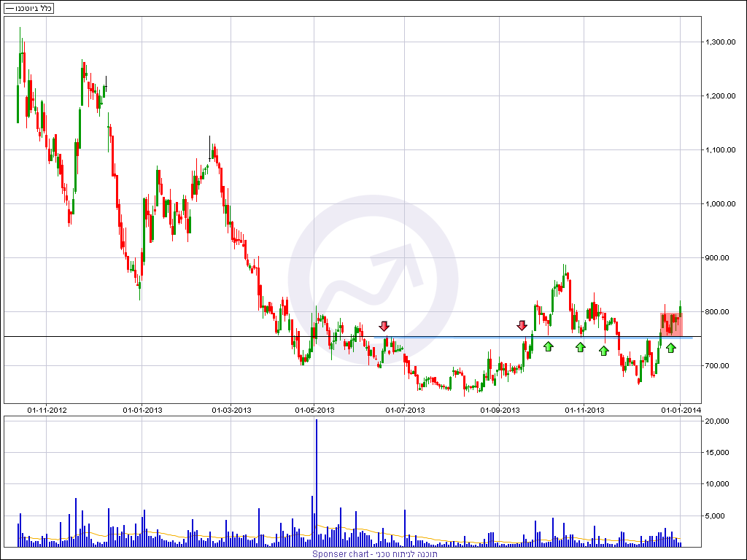This screenshot has height=560, width=747.
Task: Select the 1,200.00 price axis label
Action: 720,96
